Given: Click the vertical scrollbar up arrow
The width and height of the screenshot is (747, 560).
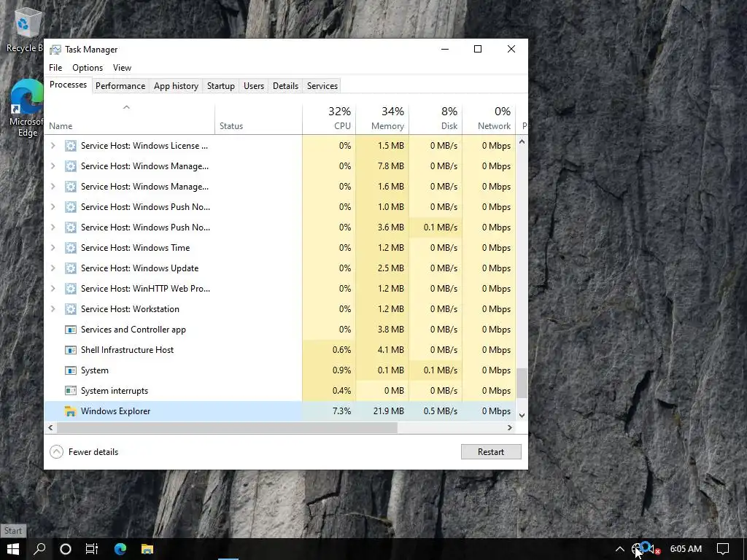Looking at the screenshot, I should (522, 141).
